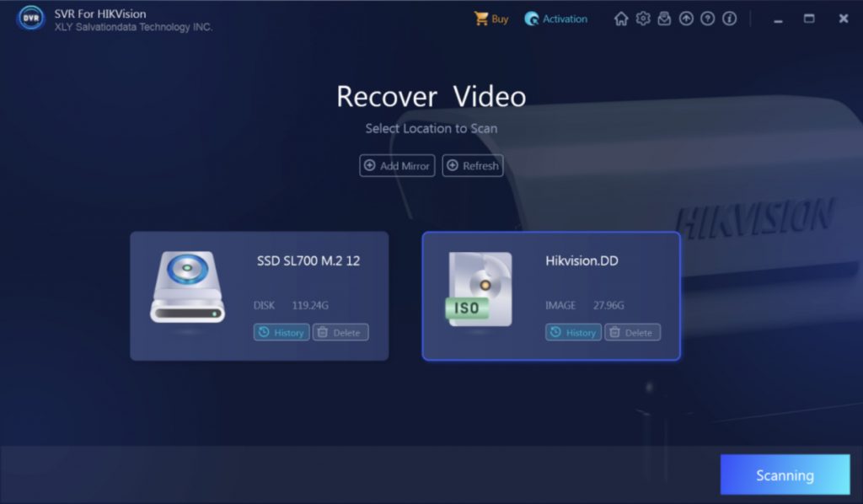The height and width of the screenshot is (504, 863).
Task: Click the Refresh button
Action: pos(472,166)
